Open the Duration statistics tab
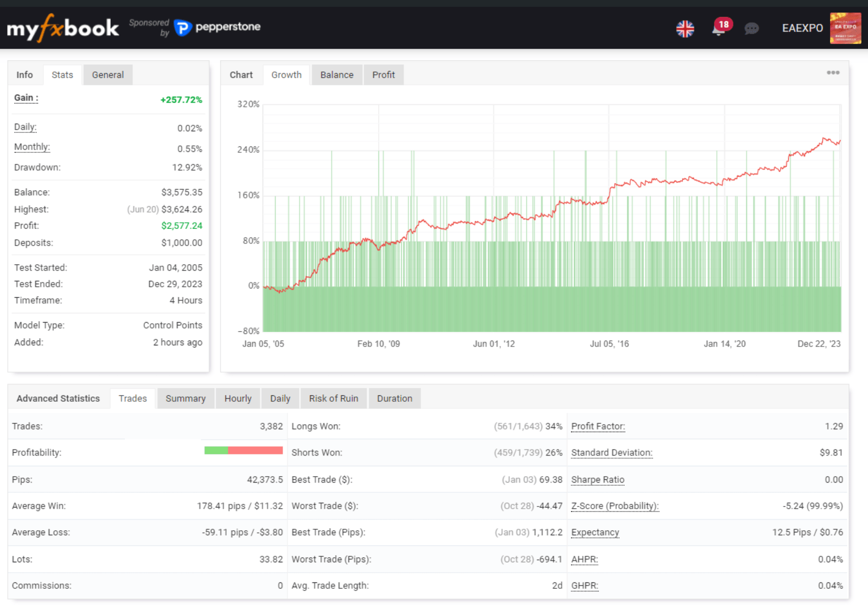 [395, 399]
